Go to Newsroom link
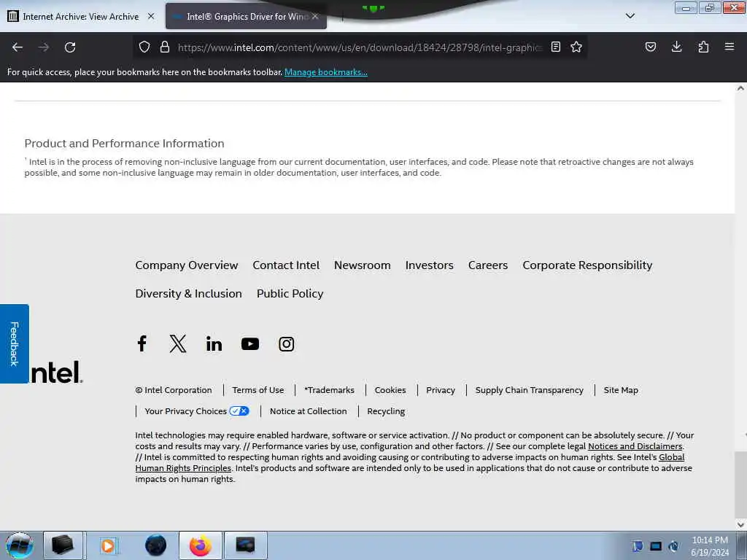This screenshot has width=747, height=560. tap(362, 265)
